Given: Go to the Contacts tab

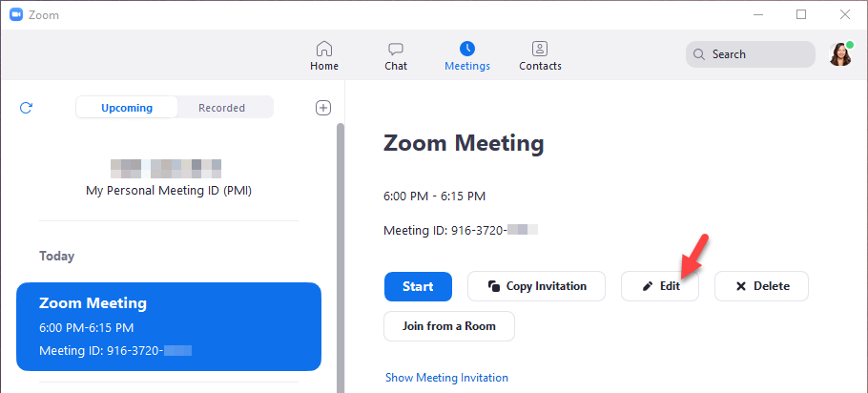Looking at the screenshot, I should point(540,55).
